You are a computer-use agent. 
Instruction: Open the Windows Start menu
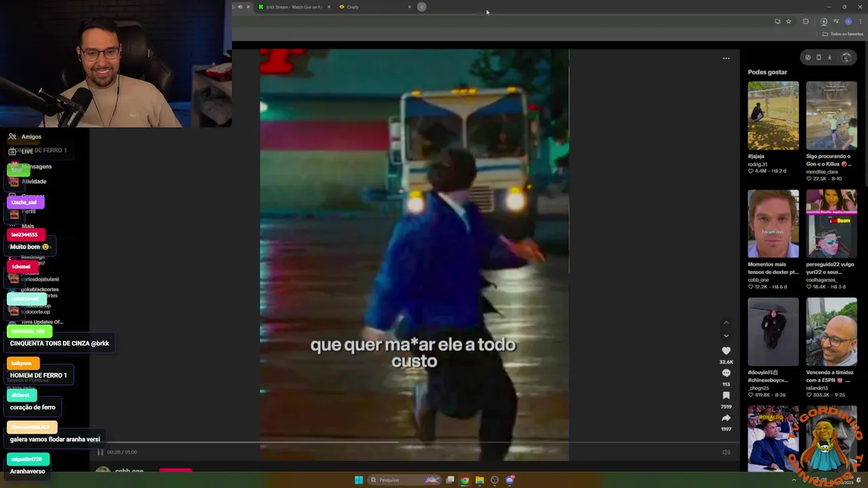(359, 480)
